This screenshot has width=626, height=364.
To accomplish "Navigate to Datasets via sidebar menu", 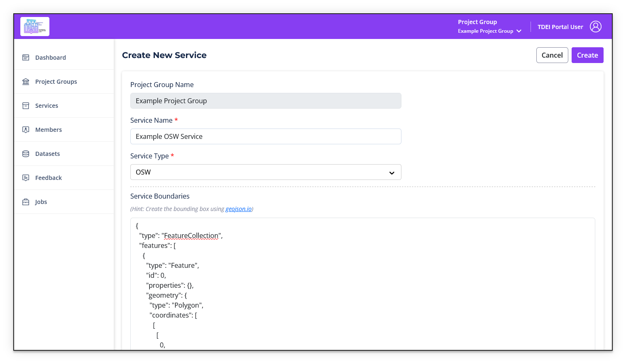I will pyautogui.click(x=47, y=153).
